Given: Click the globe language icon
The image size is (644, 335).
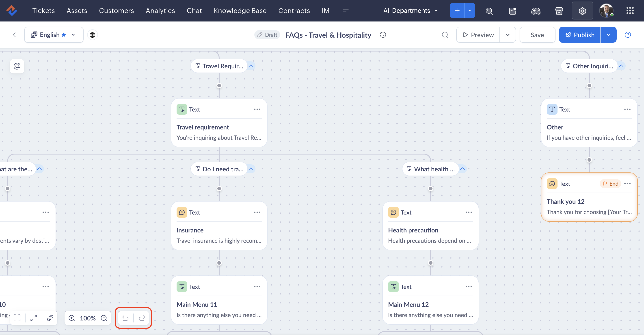Looking at the screenshot, I should click(93, 35).
